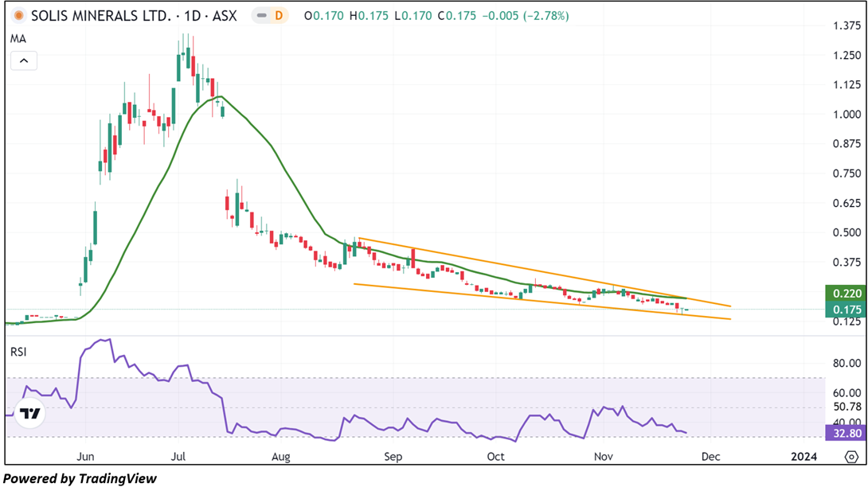Click the 80.00 RSI scale label
The image size is (868, 487).
pyautogui.click(x=847, y=364)
